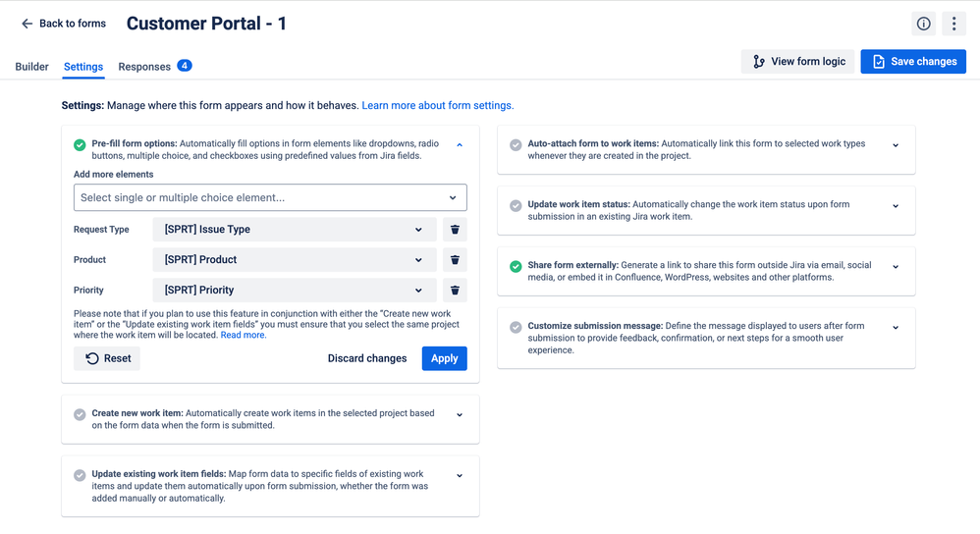980x534 pixels.
Task: Open Learn more about form settings link
Action: pos(438,106)
